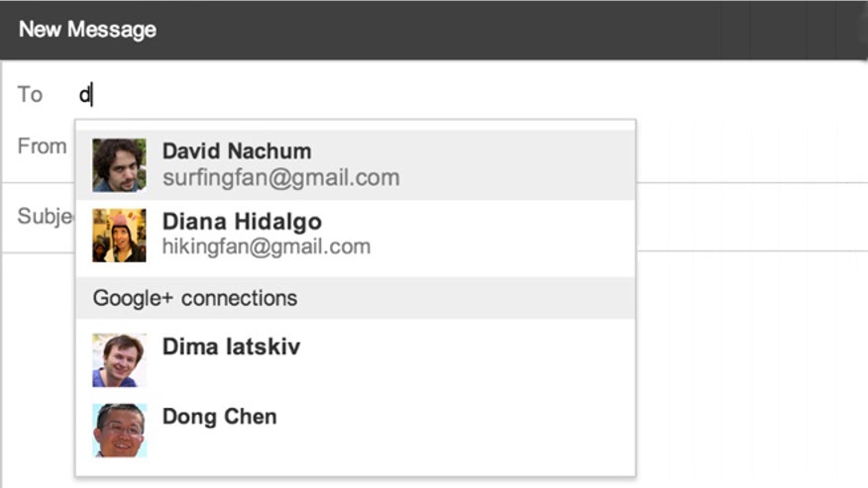Click the Subject field right of the dropdown
Viewport: 868px width, 488px height.
752,217
